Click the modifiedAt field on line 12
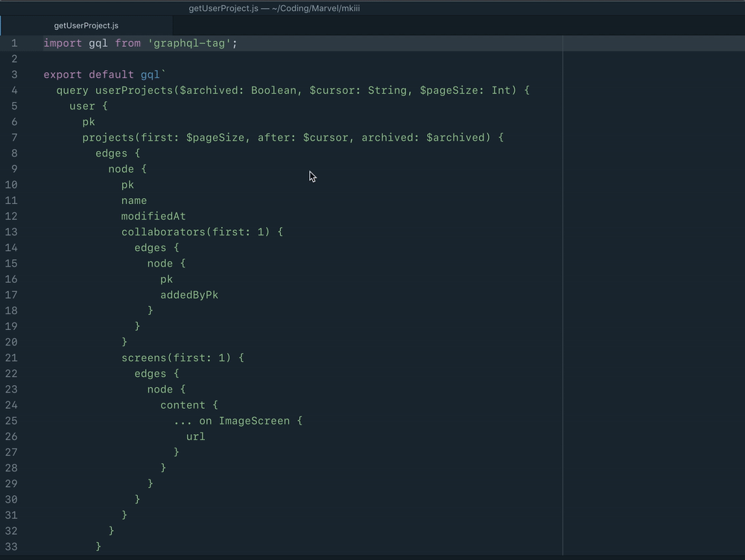Image resolution: width=745 pixels, height=560 pixels. tap(153, 216)
